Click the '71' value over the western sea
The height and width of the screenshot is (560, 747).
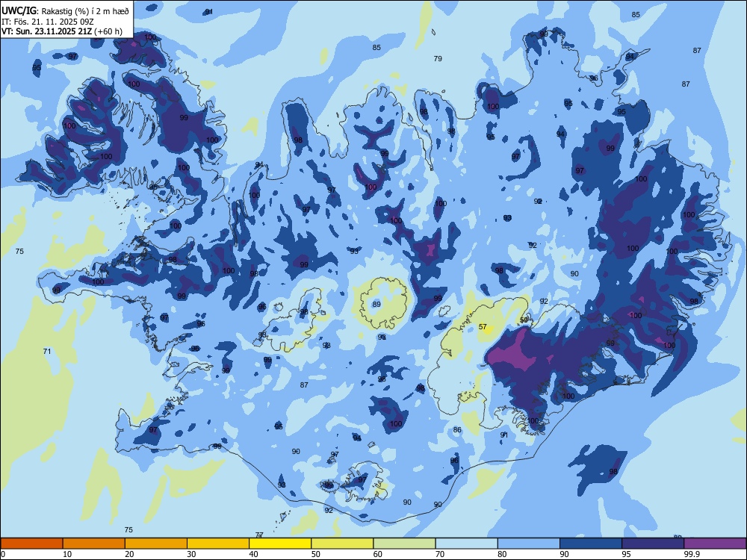(46, 351)
